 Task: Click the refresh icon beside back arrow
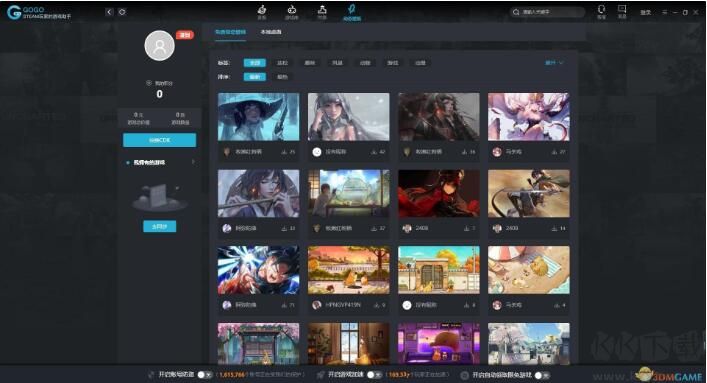(x=122, y=12)
